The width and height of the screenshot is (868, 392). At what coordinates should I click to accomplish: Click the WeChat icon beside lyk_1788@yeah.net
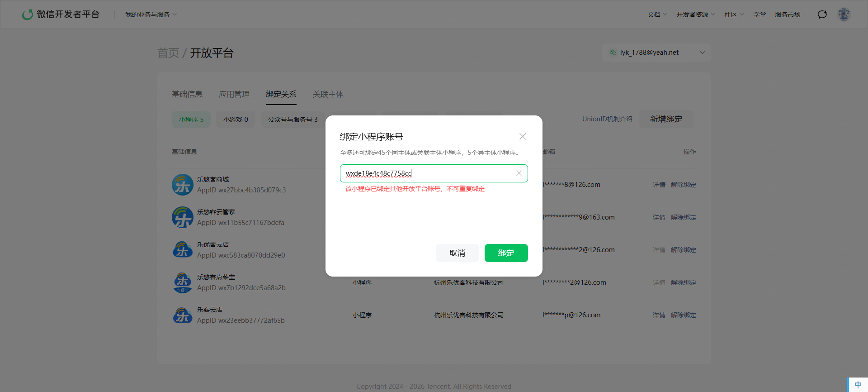pyautogui.click(x=613, y=53)
